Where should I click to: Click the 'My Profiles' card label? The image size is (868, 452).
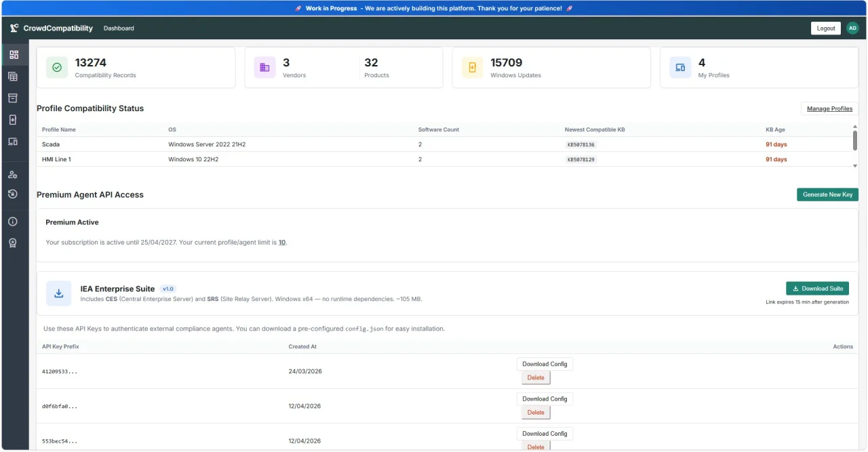714,75
